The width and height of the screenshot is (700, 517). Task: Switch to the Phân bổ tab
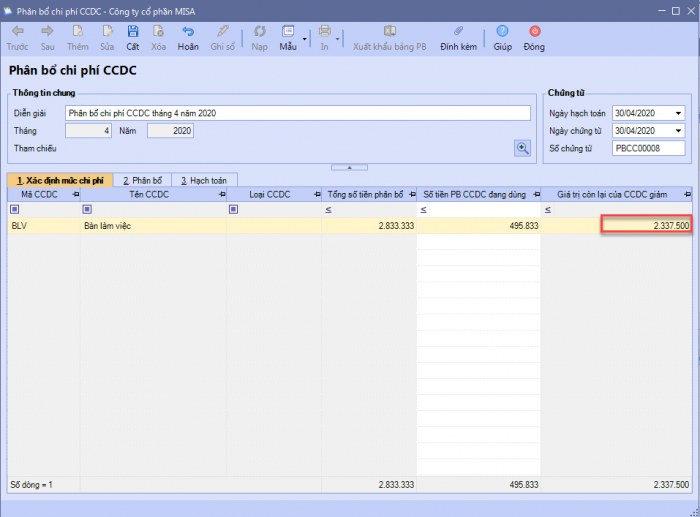coord(141,180)
